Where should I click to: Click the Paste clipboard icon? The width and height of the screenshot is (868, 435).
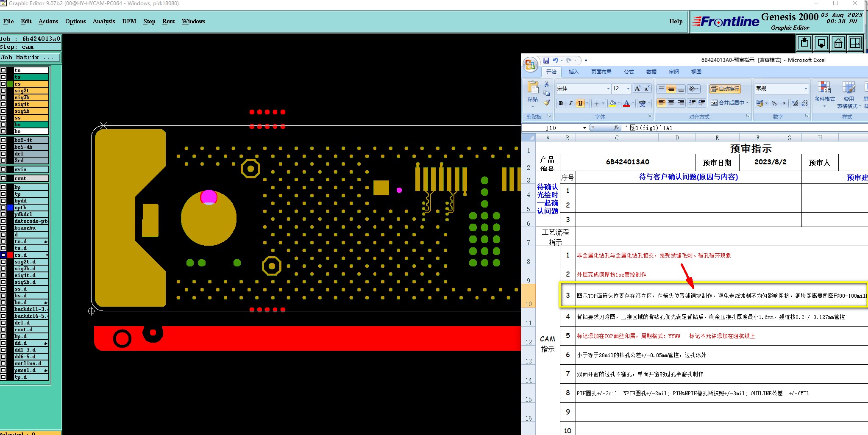coord(533,88)
